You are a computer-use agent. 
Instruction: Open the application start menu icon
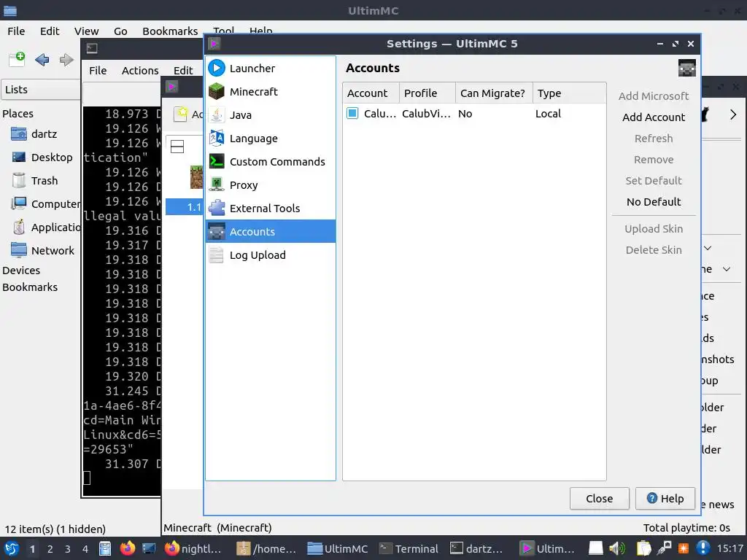click(x=12, y=548)
